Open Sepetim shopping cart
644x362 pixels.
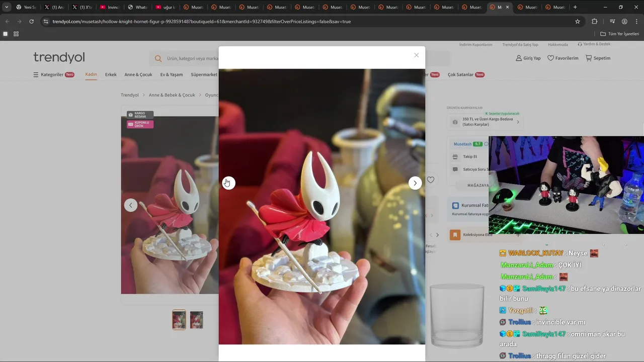point(598,58)
